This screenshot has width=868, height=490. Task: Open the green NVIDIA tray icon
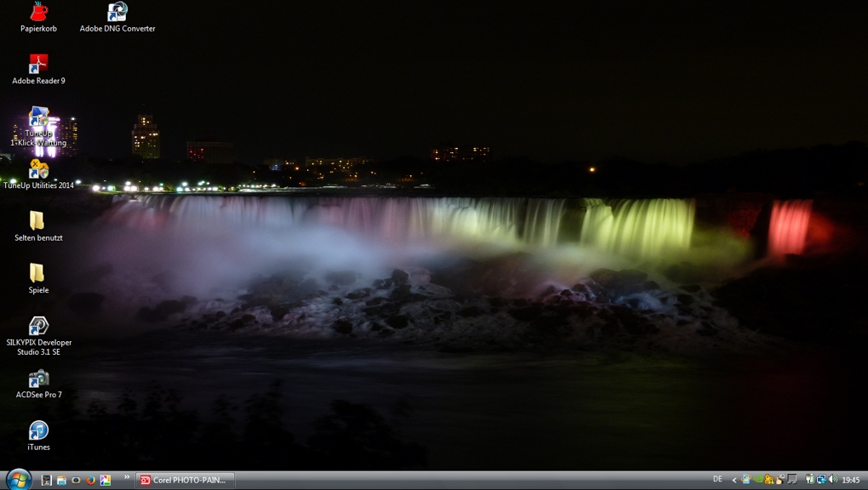click(758, 480)
